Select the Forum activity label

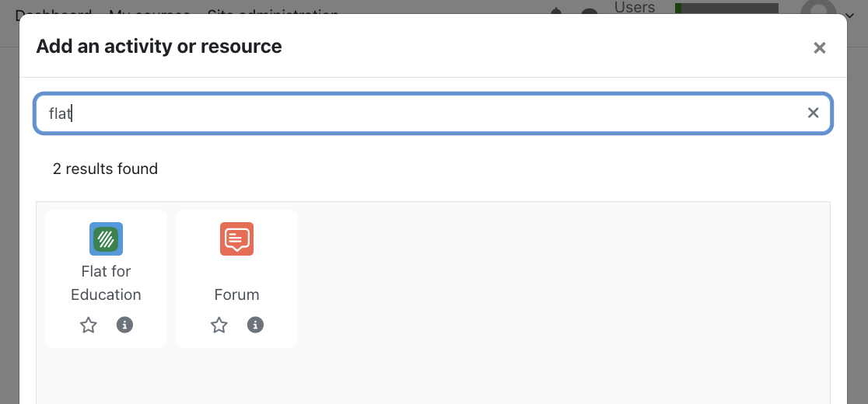[236, 295]
